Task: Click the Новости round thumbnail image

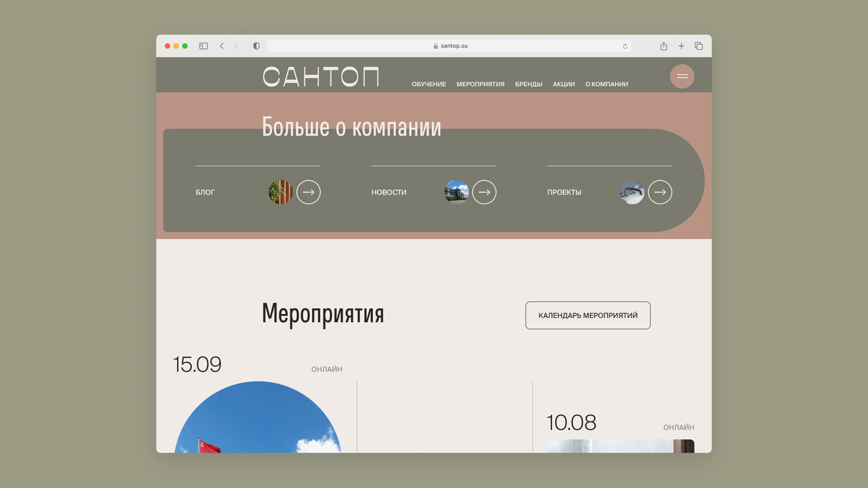Action: click(x=456, y=192)
